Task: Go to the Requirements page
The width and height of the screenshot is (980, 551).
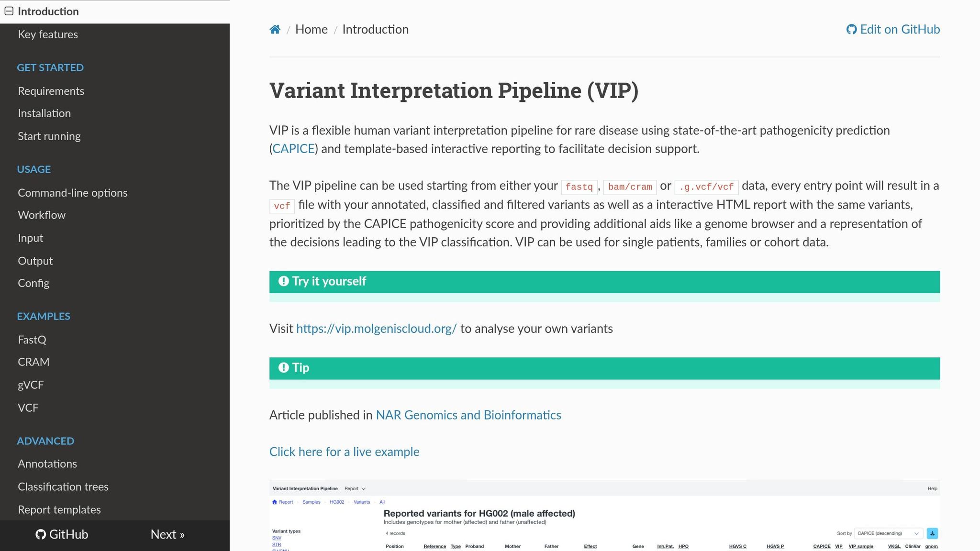Action: click(51, 91)
